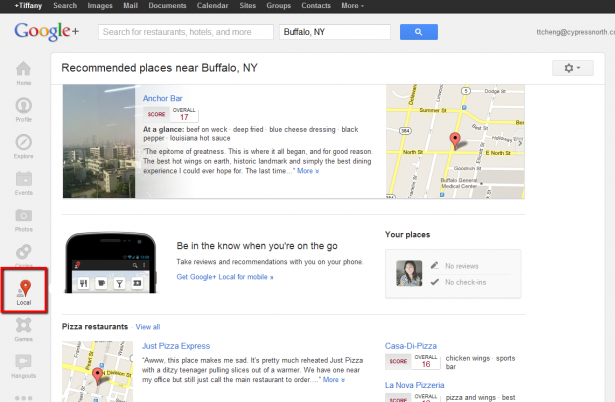The width and height of the screenshot is (615, 402).
Task: Expand Just Pizza Express review with More
Action: pos(334,380)
